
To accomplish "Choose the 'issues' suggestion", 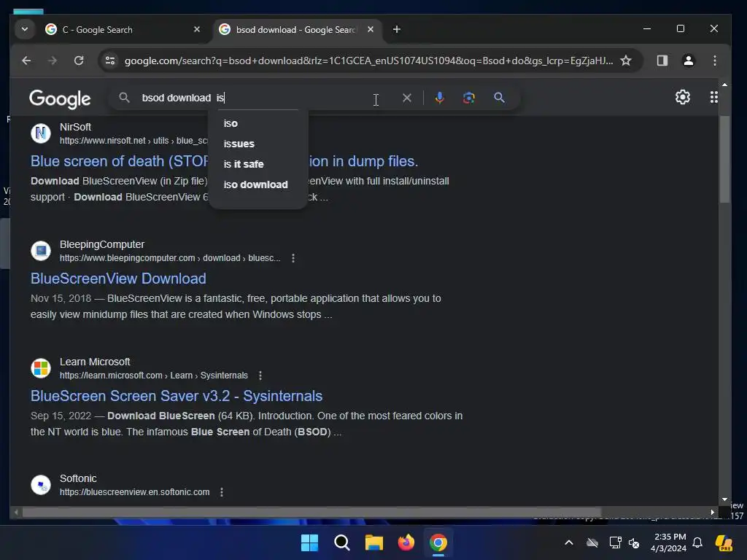I will pos(239,144).
